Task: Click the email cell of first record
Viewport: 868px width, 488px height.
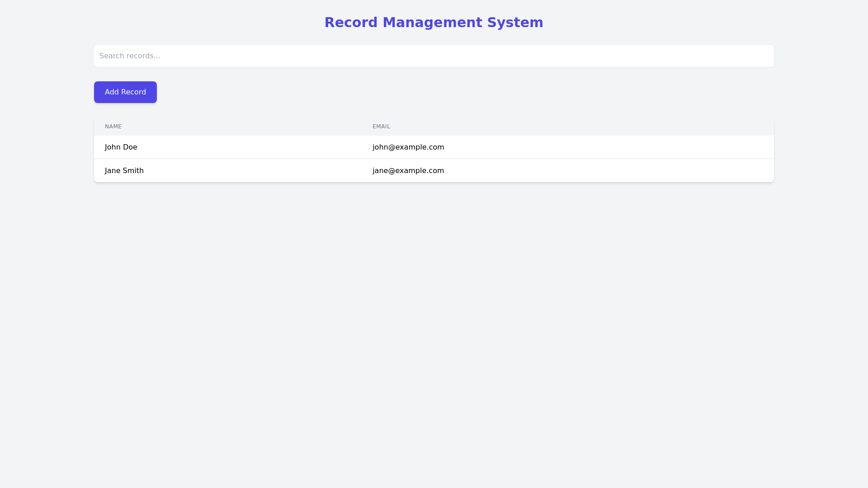Action: [408, 147]
